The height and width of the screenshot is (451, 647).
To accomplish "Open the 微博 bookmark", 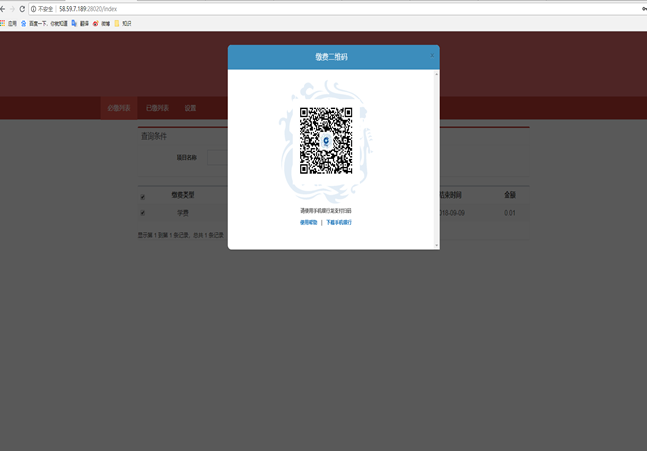I will (x=102, y=24).
